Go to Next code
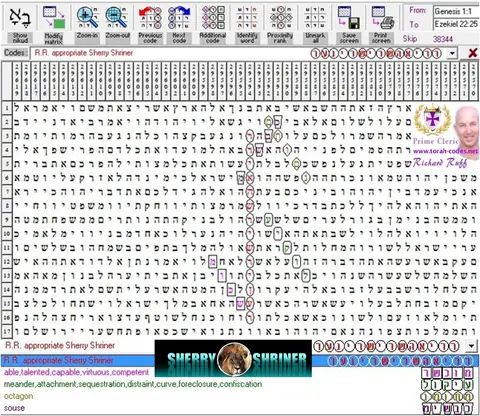Viewport: 480px width, 416px height. pos(179,17)
